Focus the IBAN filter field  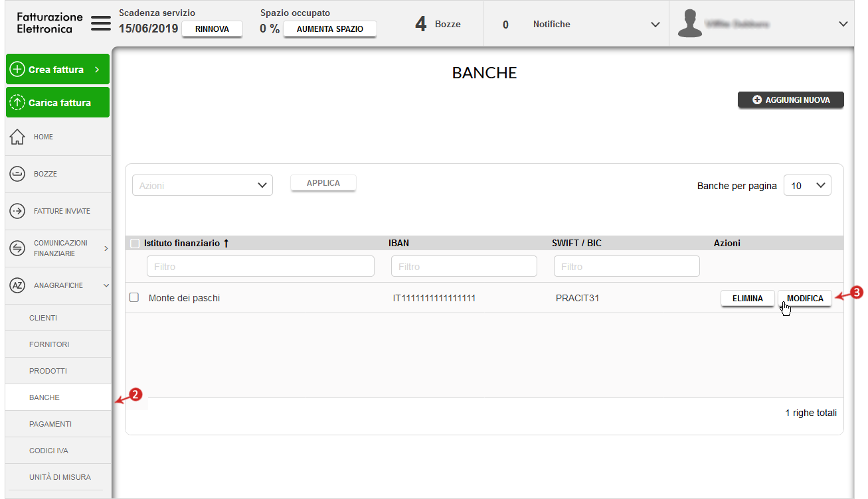pyautogui.click(x=464, y=267)
